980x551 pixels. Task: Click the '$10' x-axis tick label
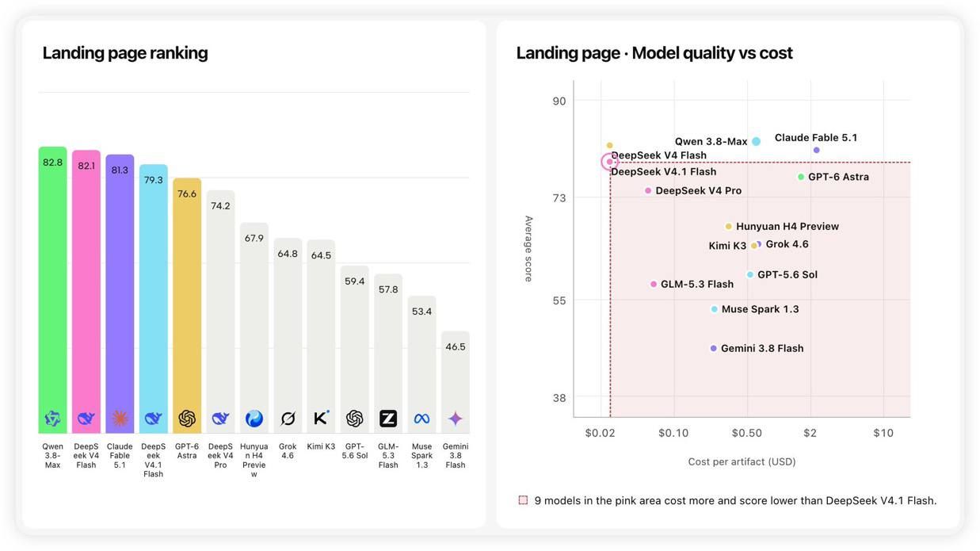pos(883,433)
